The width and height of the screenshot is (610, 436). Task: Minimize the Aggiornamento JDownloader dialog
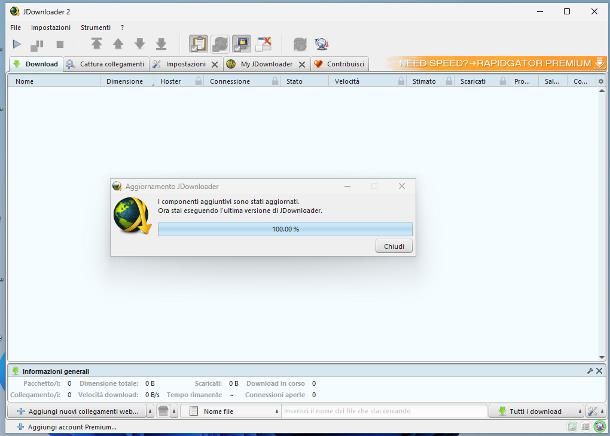[x=347, y=187]
